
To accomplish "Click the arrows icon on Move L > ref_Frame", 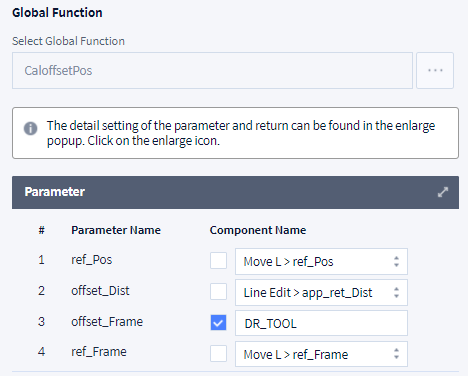I will pyautogui.click(x=396, y=354).
